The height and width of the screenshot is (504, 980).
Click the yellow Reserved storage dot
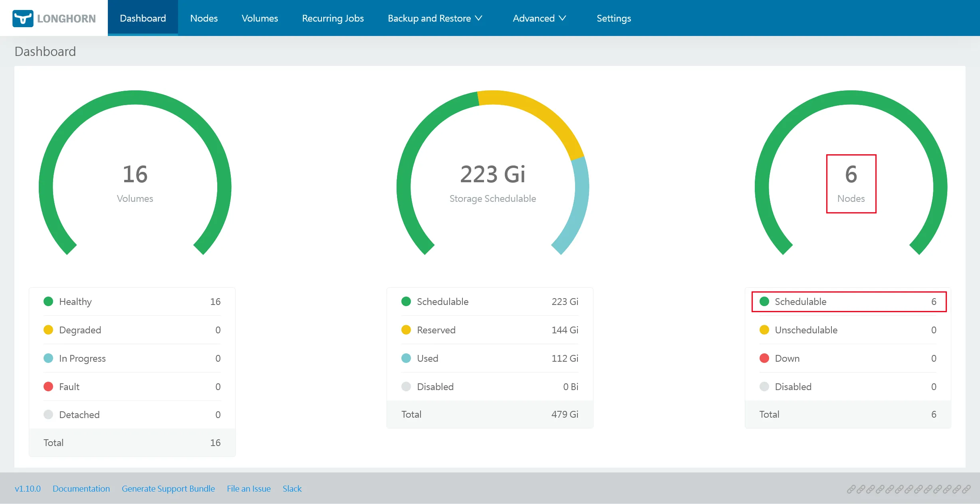pyautogui.click(x=406, y=330)
